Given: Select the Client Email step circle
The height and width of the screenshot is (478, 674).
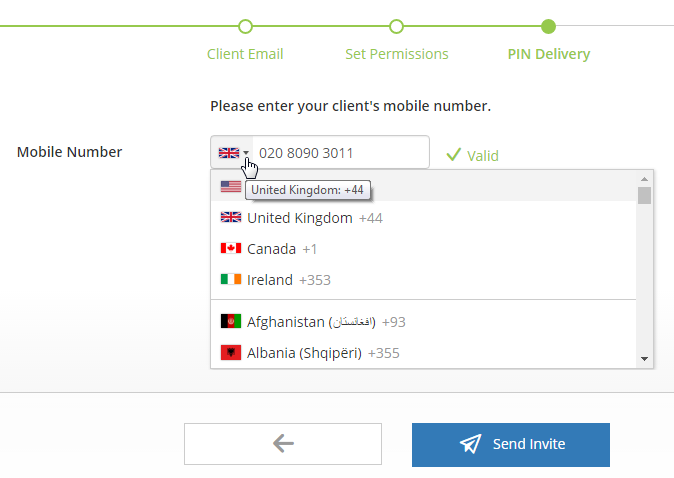Looking at the screenshot, I should (x=245, y=26).
